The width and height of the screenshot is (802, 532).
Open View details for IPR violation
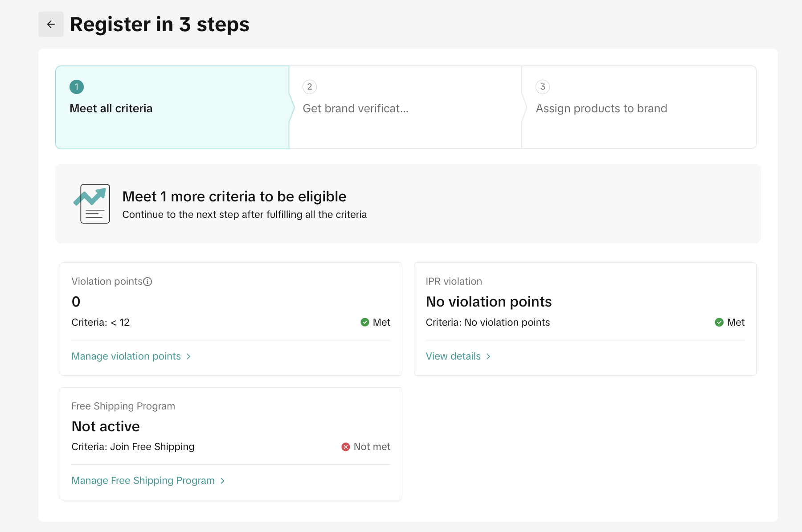pos(453,356)
